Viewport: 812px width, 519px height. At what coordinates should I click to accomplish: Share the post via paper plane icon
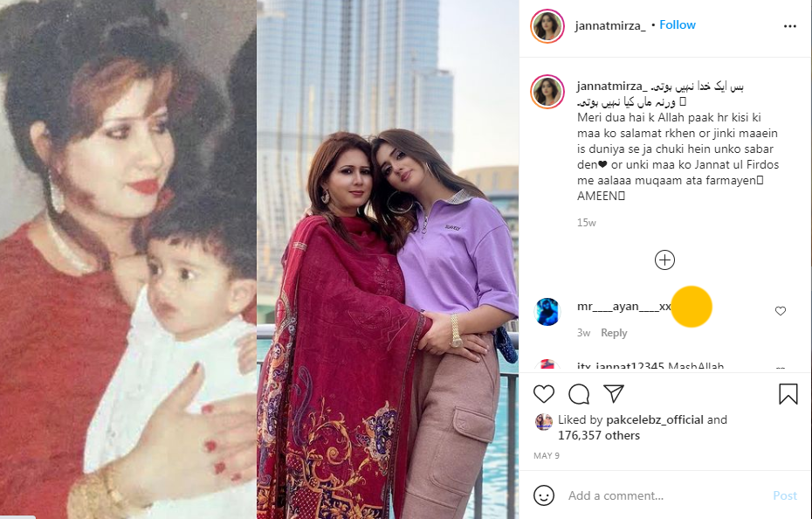614,393
